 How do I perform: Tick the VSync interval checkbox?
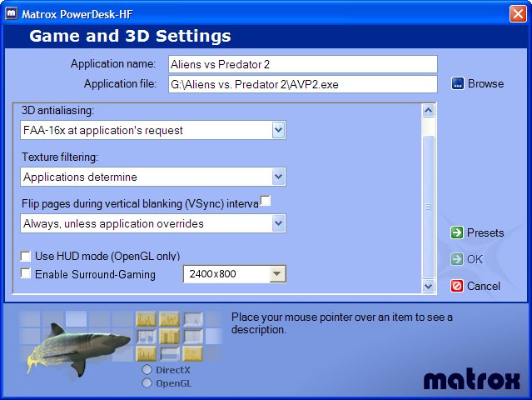(266, 201)
